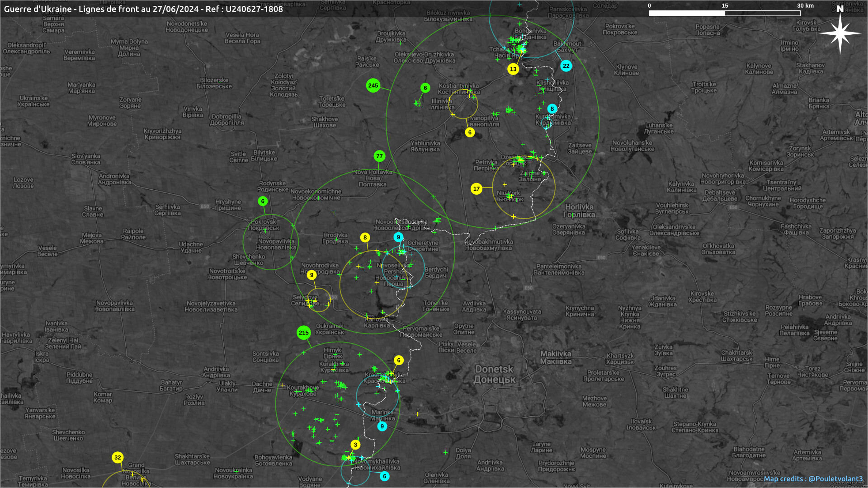Select the green 6 marker above Pokrovsk
This screenshot has width=868, height=488.
point(263,201)
